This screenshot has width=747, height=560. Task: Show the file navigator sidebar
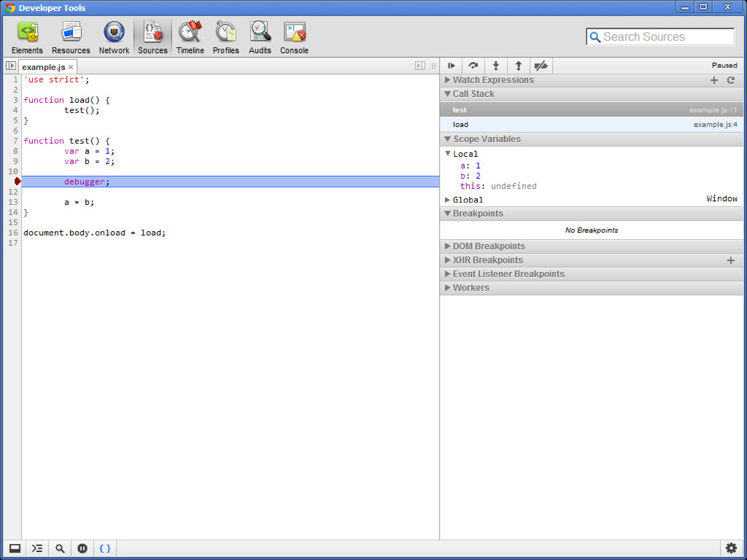pos(10,66)
